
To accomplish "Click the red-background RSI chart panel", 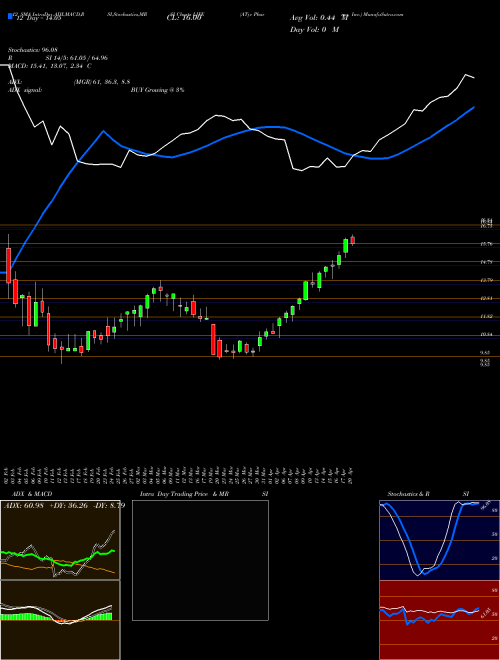I will pyautogui.click(x=439, y=620).
